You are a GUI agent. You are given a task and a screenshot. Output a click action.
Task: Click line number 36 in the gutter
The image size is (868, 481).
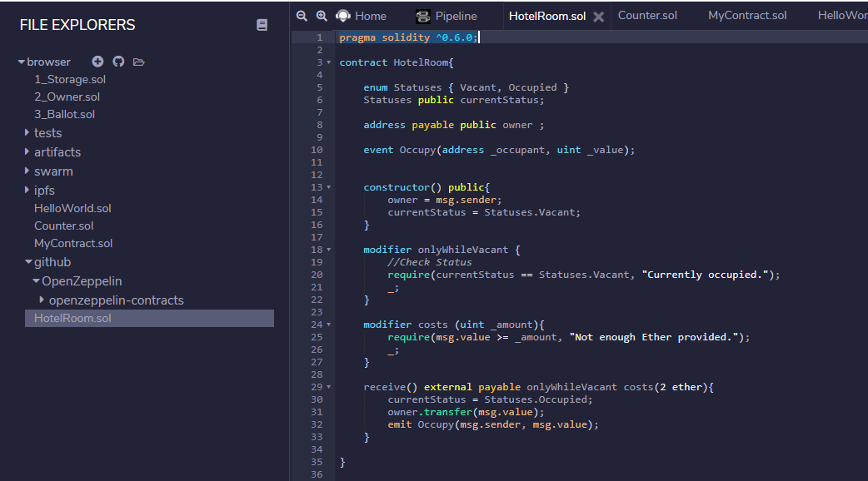317,474
